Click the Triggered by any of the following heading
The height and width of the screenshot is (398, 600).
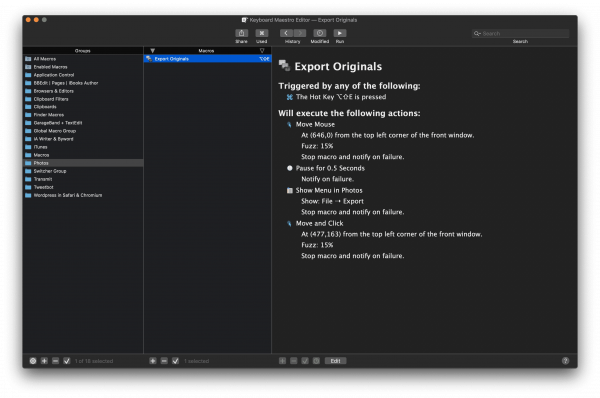[x=349, y=86]
